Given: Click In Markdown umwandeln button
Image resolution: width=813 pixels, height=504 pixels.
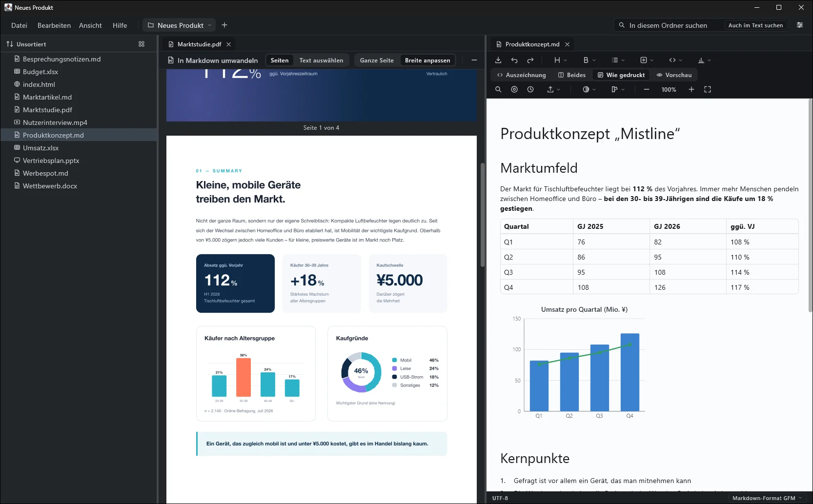Looking at the screenshot, I should click(213, 60).
